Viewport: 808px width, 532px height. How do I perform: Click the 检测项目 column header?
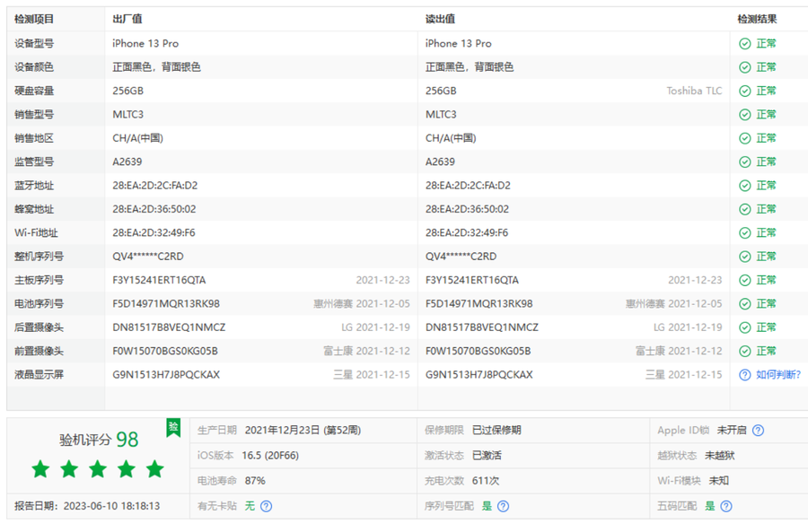click(34, 20)
